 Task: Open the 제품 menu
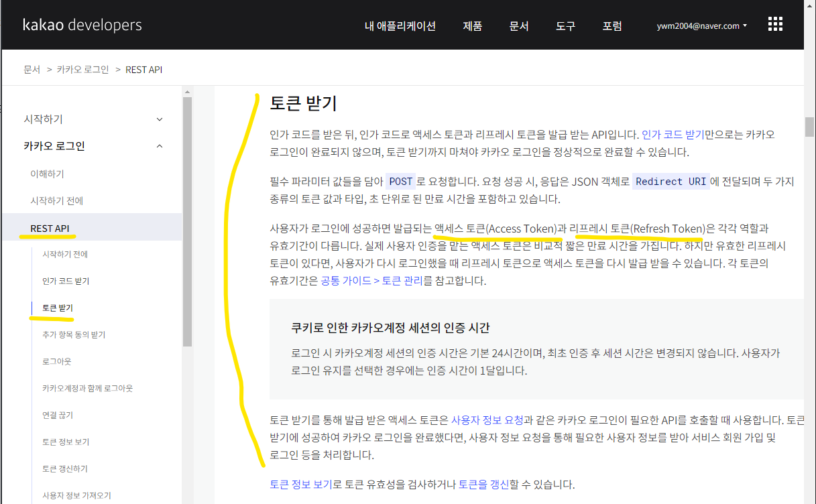472,26
